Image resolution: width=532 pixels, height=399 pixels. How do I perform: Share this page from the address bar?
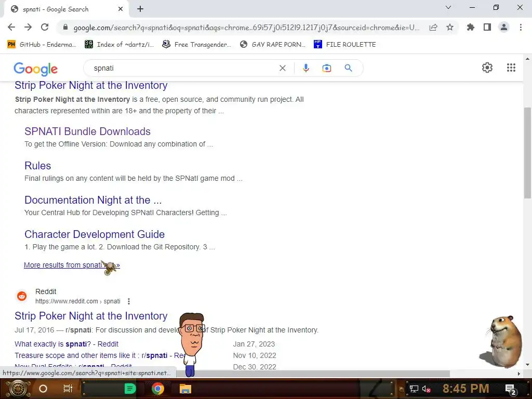433,28
